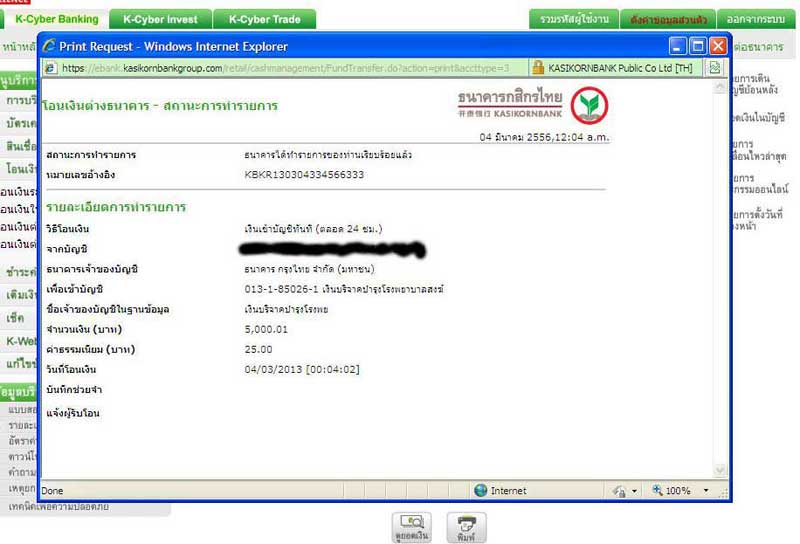View KASIKORNBANK Public Co Ltd certificate label
This screenshot has height=544, width=800.
(x=620, y=68)
